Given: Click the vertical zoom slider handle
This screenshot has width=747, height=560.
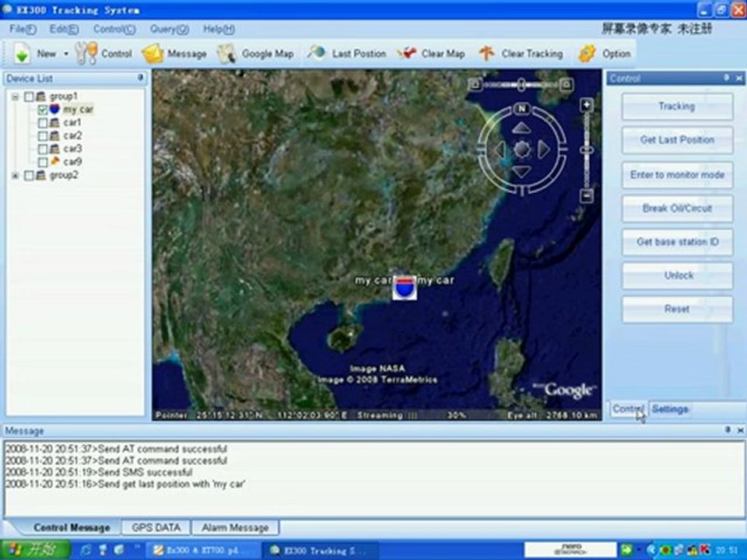Looking at the screenshot, I should tap(587, 150).
